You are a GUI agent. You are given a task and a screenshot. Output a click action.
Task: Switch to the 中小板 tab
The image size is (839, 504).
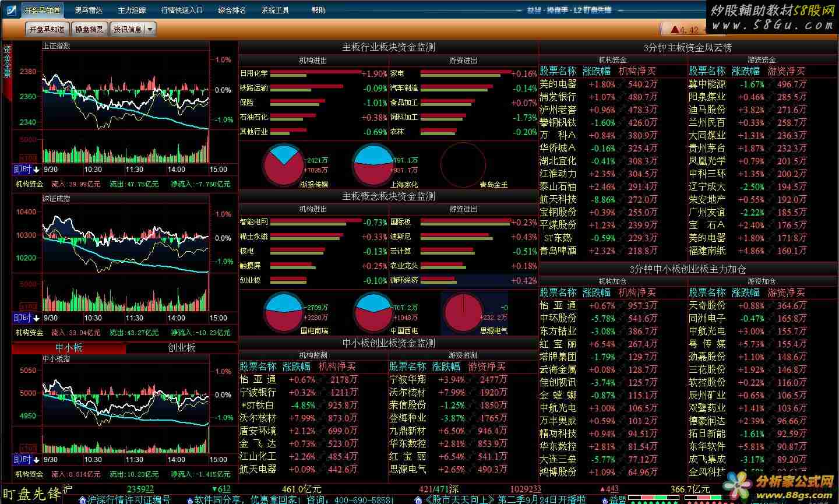(x=68, y=348)
